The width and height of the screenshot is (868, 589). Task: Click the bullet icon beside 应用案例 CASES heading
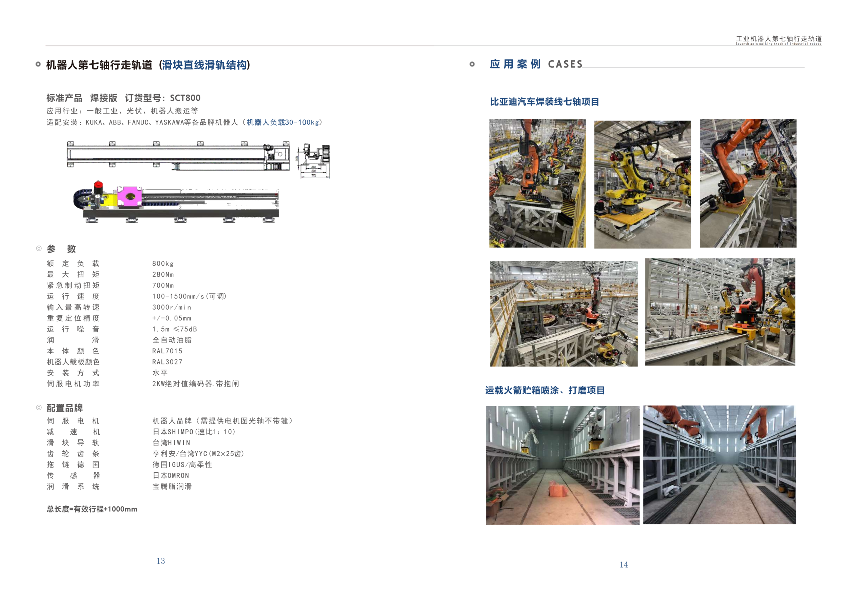472,64
